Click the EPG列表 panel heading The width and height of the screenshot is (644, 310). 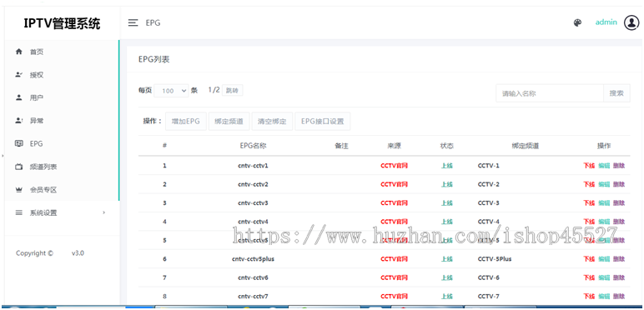(154, 60)
